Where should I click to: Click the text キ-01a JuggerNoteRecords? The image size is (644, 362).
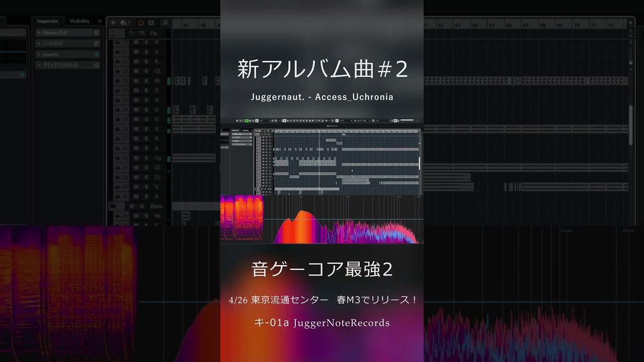322,323
